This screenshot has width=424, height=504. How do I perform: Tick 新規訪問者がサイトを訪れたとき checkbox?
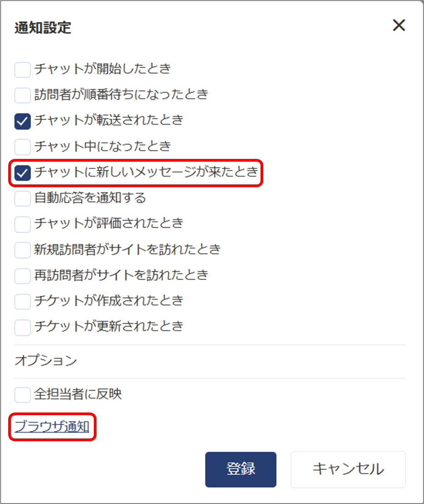[x=22, y=250]
